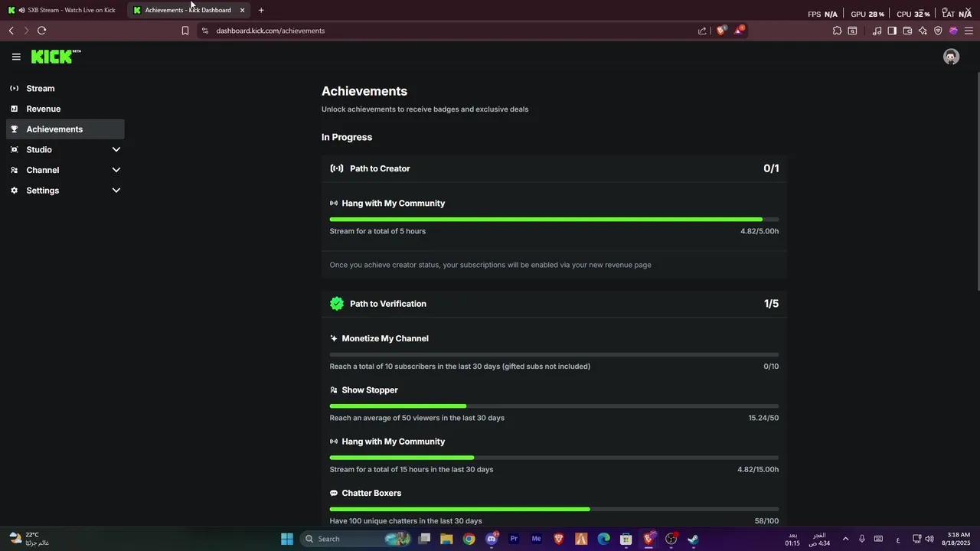Screen dimensions: 980x551
Task: Click the Monetize My Channel empty progress bar
Action: coord(554,354)
